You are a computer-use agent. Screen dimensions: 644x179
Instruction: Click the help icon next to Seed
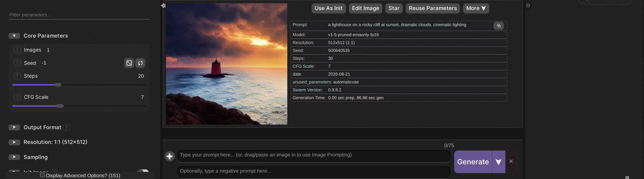(17, 63)
